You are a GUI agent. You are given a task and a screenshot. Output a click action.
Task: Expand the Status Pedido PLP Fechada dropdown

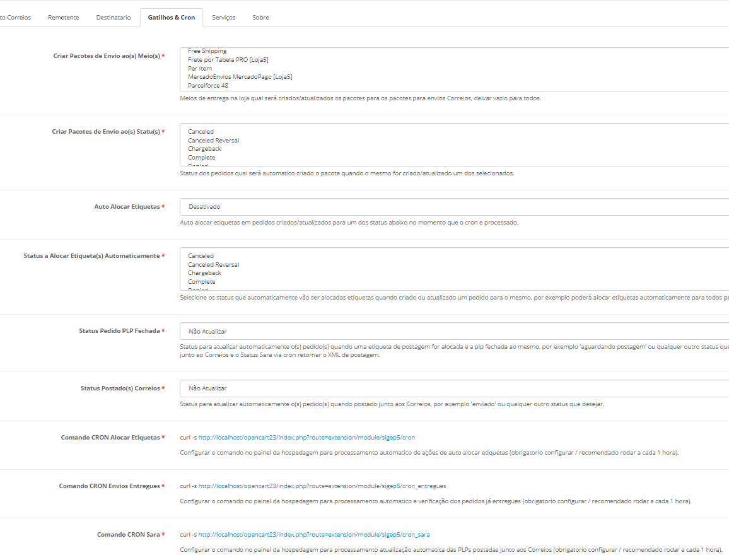(454, 331)
